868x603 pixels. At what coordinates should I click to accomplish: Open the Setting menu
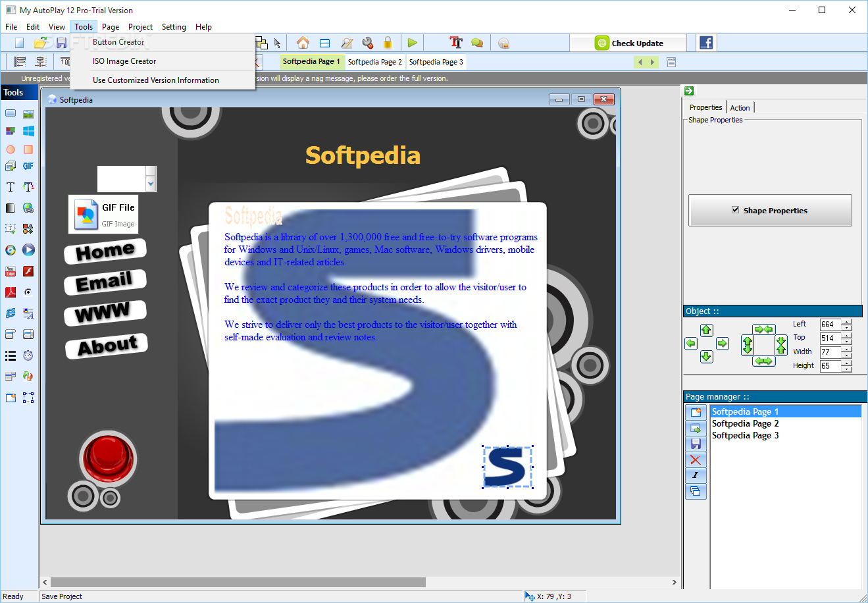[x=174, y=27]
